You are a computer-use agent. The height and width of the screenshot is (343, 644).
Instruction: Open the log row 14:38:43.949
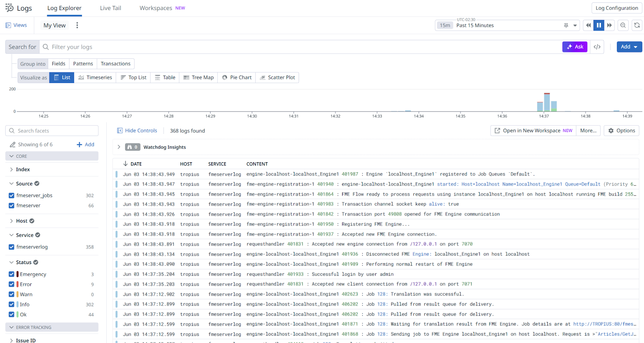[376, 174]
